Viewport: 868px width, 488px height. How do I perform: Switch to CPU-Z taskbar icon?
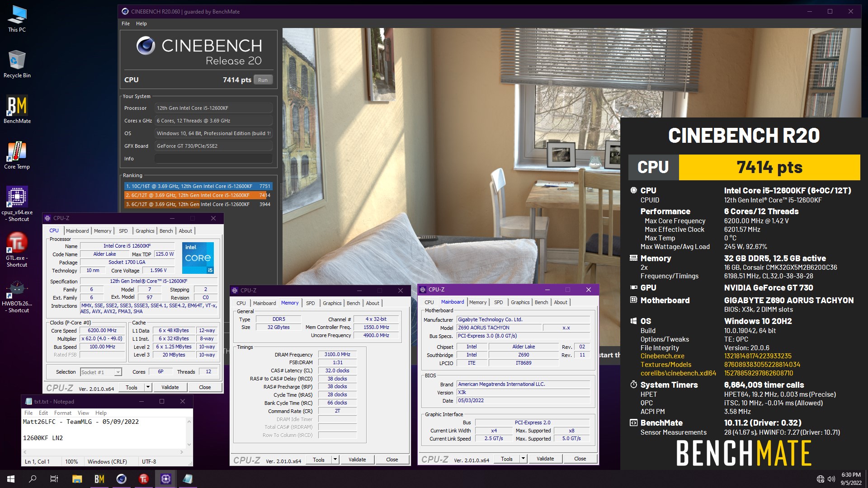[166, 479]
